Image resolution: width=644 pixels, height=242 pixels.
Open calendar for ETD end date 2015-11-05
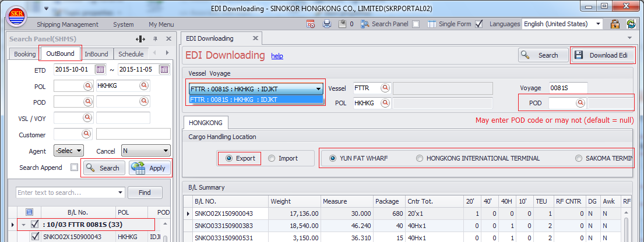[164, 69]
